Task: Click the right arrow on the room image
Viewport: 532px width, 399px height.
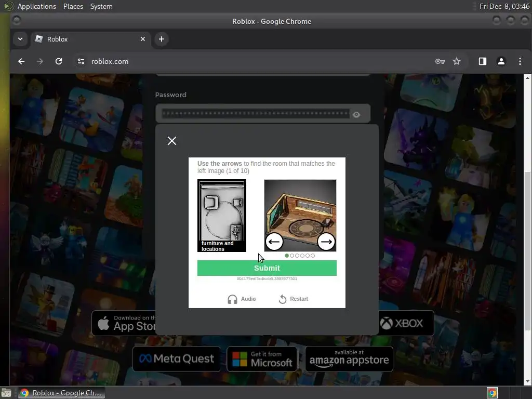Action: point(326,242)
